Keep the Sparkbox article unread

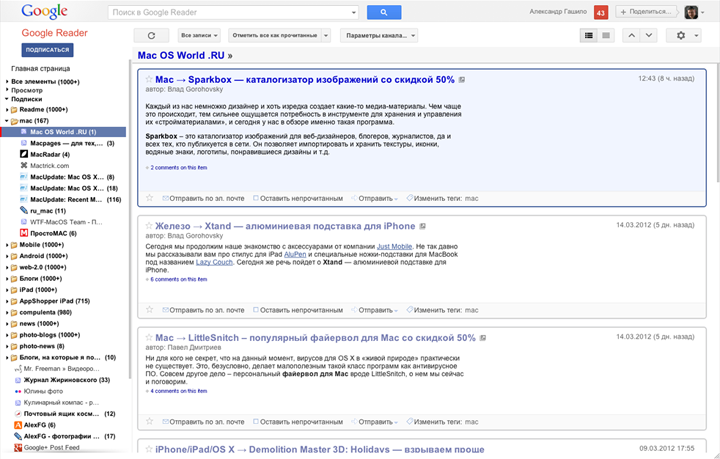pyautogui.click(x=298, y=198)
